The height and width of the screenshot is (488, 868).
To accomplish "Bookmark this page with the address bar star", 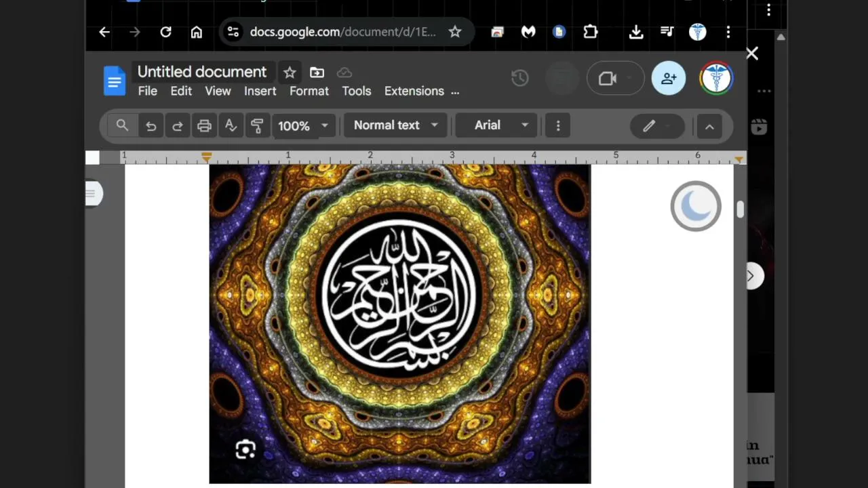I will point(455,32).
